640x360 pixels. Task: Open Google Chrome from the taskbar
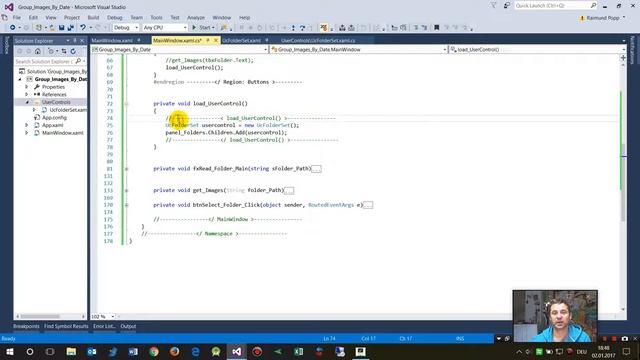tap(154, 351)
